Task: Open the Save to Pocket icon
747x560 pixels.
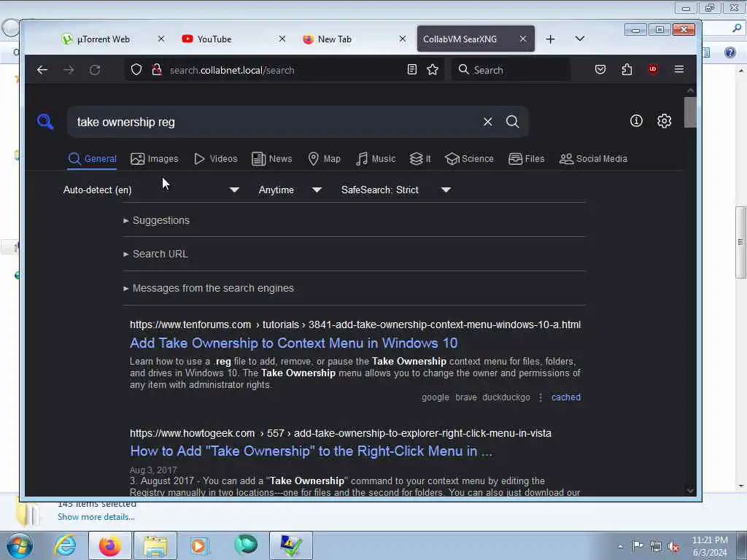Action: coord(600,69)
